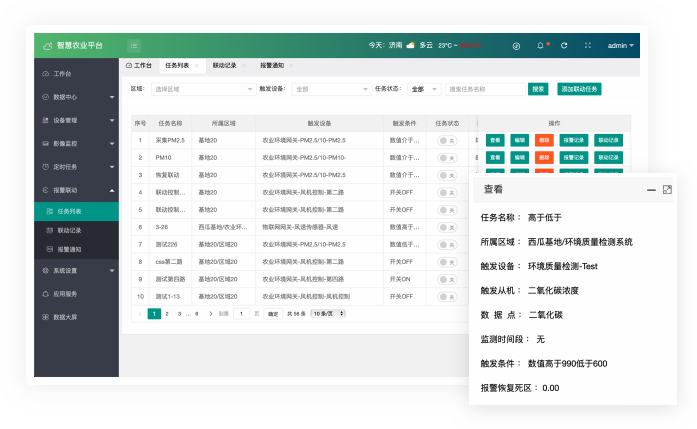The height and width of the screenshot is (429, 697).
Task: Open notifications bell icon
Action: tap(541, 46)
